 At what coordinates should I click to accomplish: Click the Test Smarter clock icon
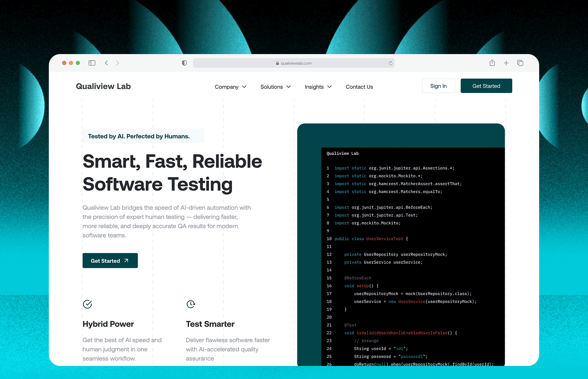tap(191, 304)
